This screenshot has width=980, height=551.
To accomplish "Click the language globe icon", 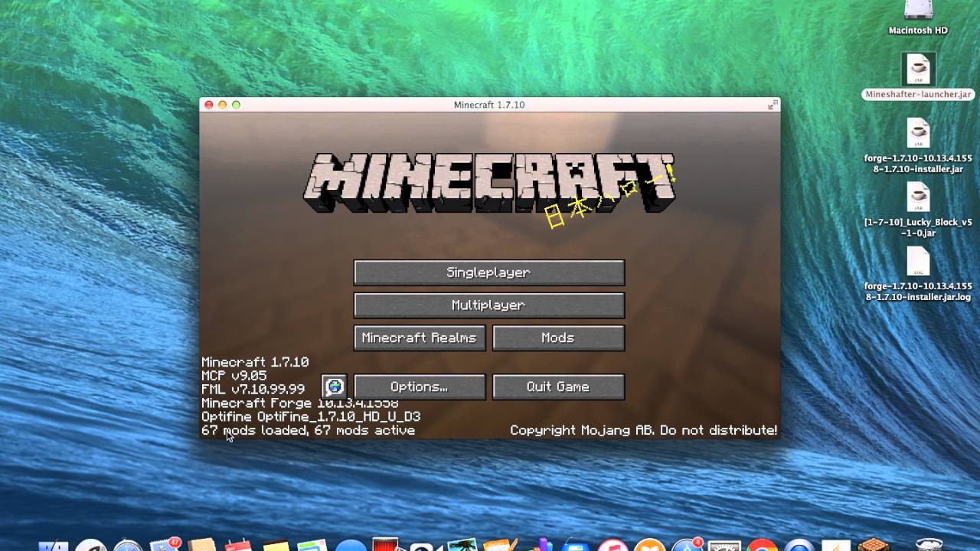I will pyautogui.click(x=334, y=386).
